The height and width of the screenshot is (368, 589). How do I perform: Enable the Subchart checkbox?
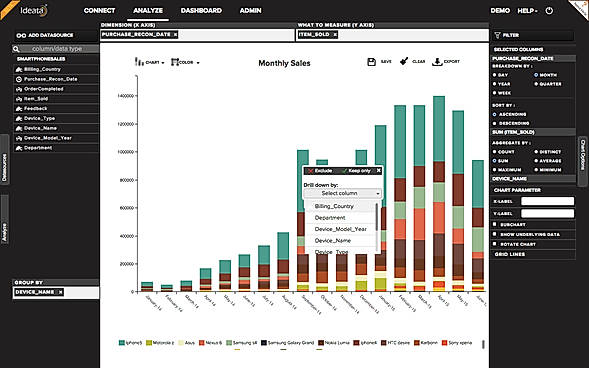coord(495,224)
